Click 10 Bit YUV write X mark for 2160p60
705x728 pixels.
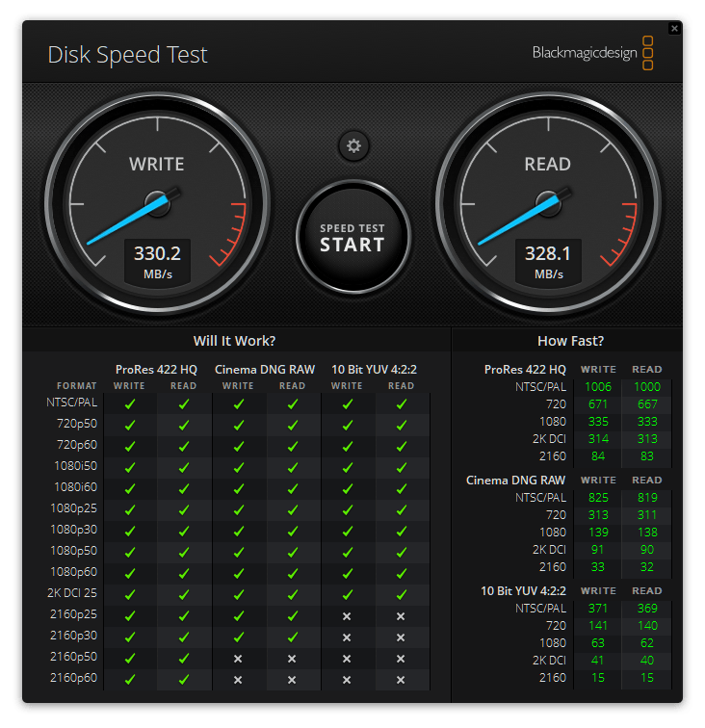point(347,680)
